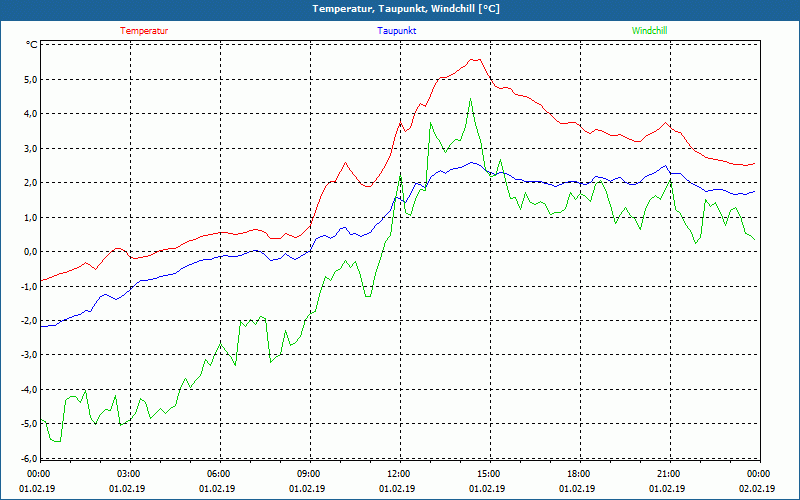Click the 21:00 time axis label
Viewport: 800px width, 500px height.
click(x=667, y=474)
